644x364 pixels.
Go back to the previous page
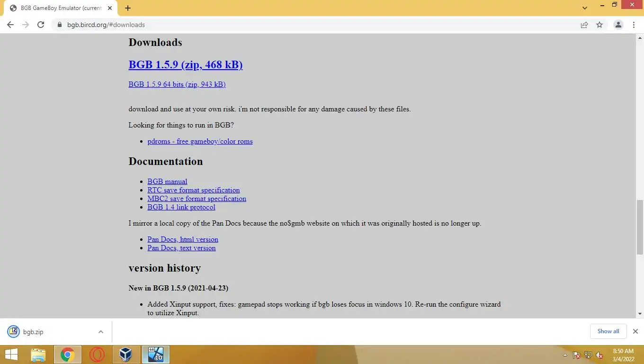pyautogui.click(x=10, y=25)
